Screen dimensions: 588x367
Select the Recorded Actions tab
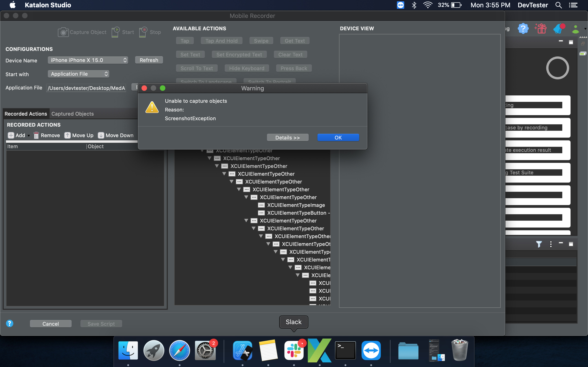(26, 114)
